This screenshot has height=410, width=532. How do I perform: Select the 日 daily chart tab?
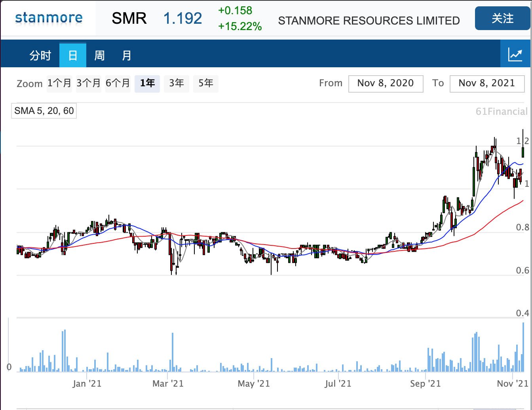click(73, 55)
